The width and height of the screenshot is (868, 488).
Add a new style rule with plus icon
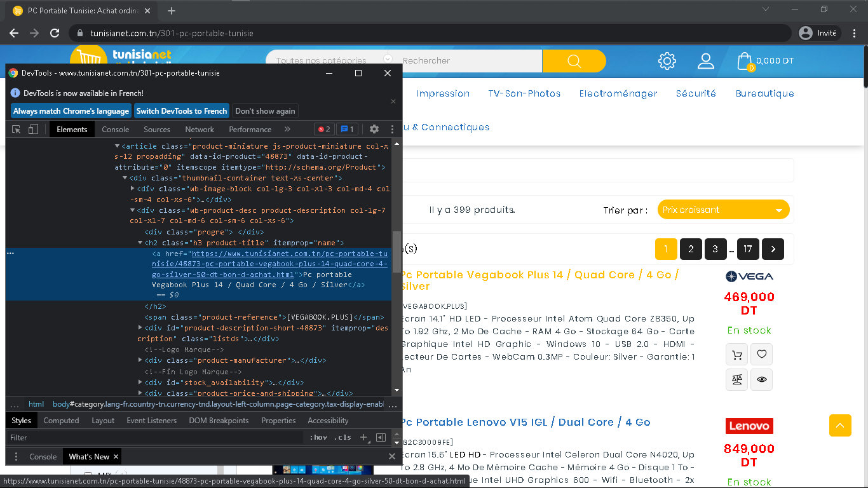pyautogui.click(x=363, y=437)
